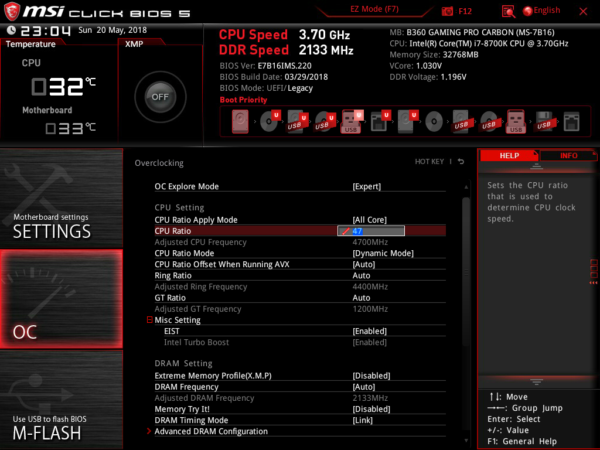Click the back arrow next to HOT KEY
This screenshot has height=450, width=600.
click(x=461, y=161)
